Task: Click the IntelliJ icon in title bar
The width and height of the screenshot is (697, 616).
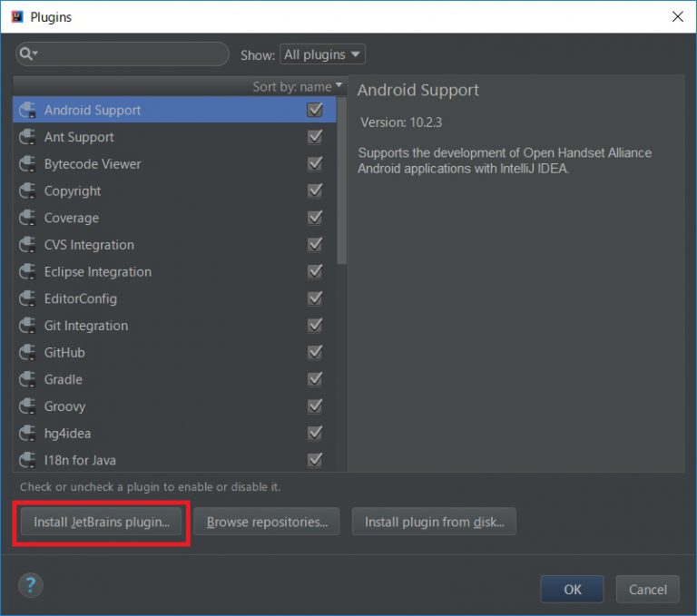Action: [x=16, y=16]
